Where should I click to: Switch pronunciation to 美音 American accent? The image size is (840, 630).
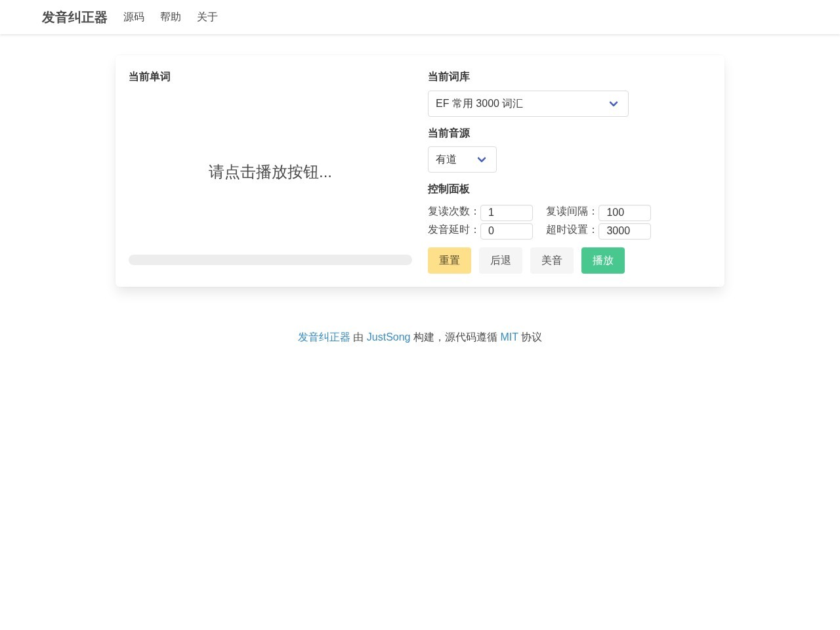click(551, 260)
